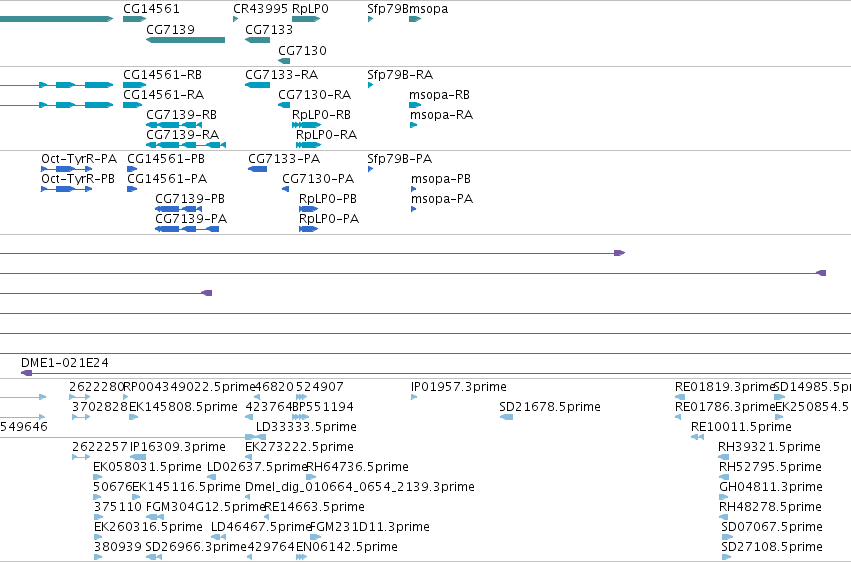
Task: Click the GH04811.3prime EST
Action: (723, 497)
